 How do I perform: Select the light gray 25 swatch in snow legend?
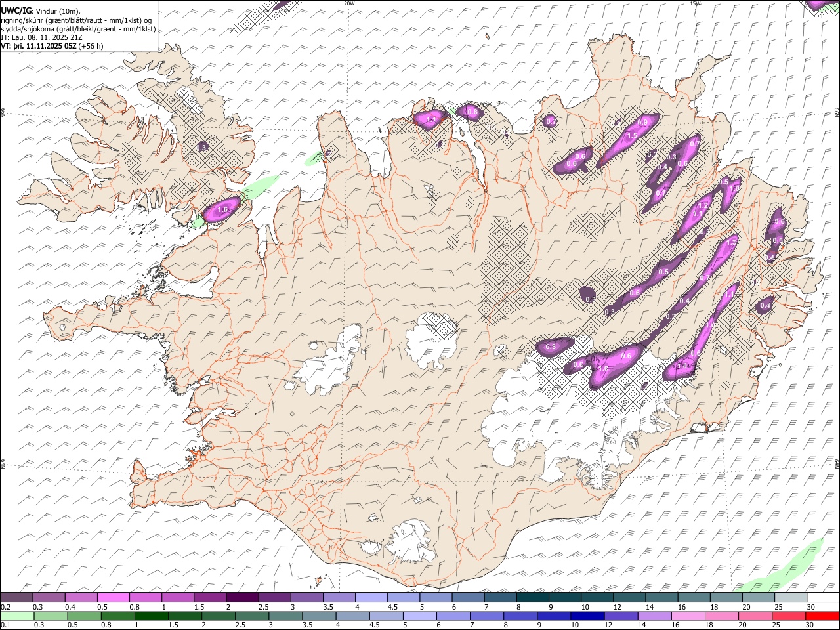tap(789, 598)
